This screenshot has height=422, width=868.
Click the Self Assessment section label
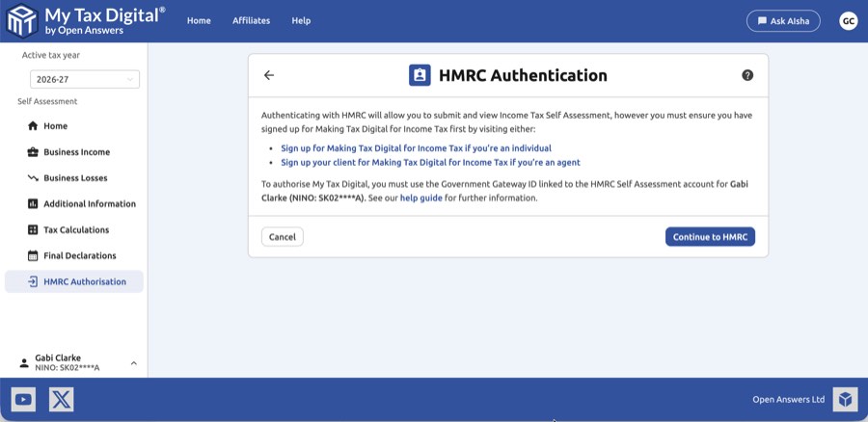tap(47, 102)
